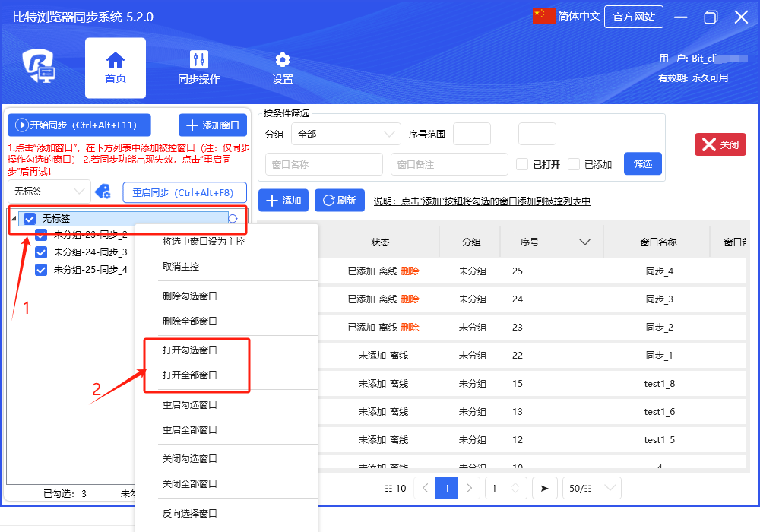This screenshot has height=532, width=760.
Task: Collapse the 无标签 tree node triangle
Action: coord(13,219)
